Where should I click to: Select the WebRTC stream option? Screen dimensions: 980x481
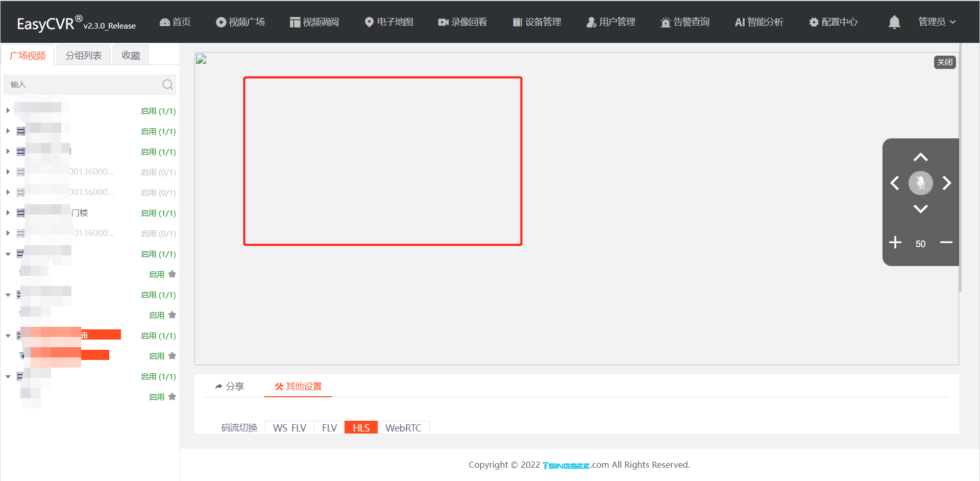click(403, 428)
